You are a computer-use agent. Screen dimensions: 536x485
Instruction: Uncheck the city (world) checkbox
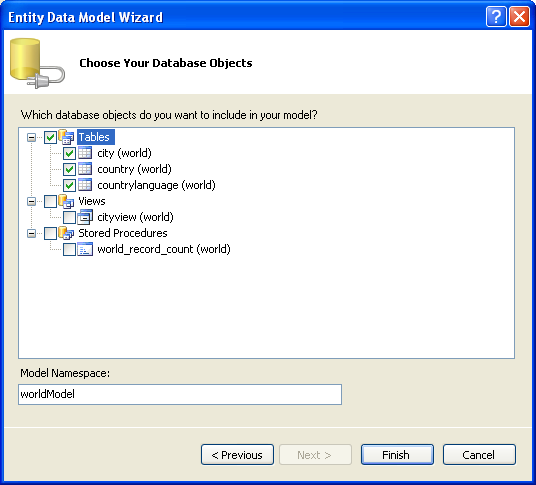pyautogui.click(x=69, y=153)
